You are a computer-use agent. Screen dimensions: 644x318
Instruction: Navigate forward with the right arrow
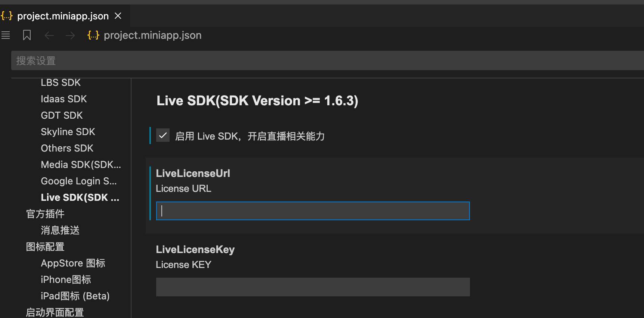(x=70, y=35)
